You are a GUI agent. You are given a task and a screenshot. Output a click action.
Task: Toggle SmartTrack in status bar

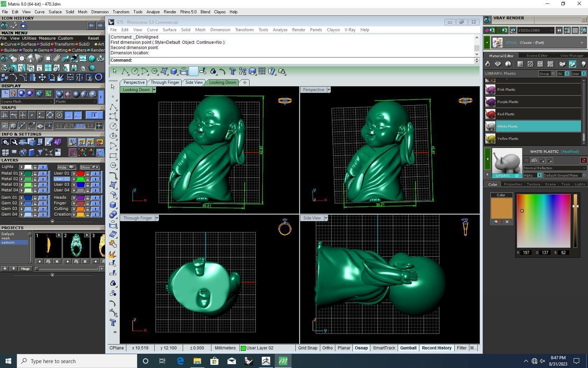[x=384, y=348]
